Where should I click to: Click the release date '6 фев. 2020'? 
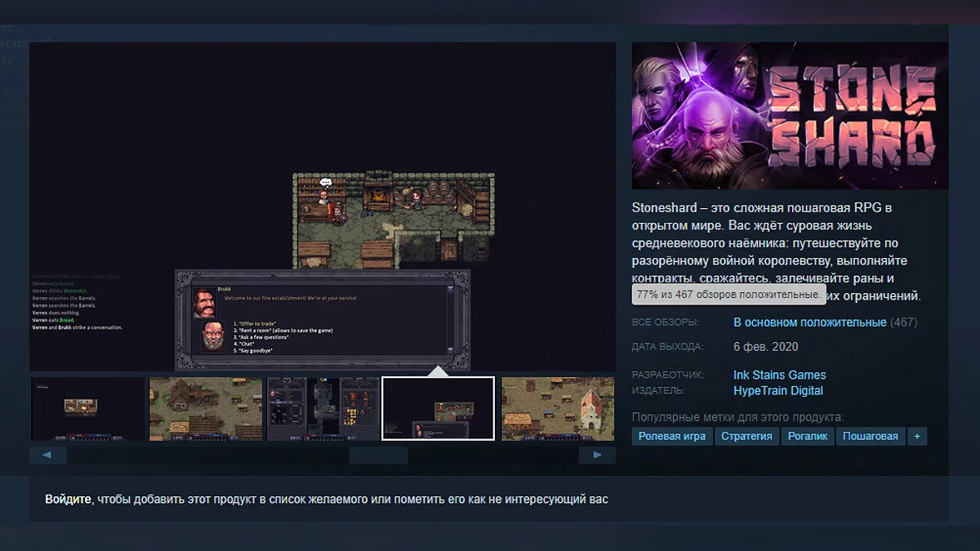[x=766, y=346]
